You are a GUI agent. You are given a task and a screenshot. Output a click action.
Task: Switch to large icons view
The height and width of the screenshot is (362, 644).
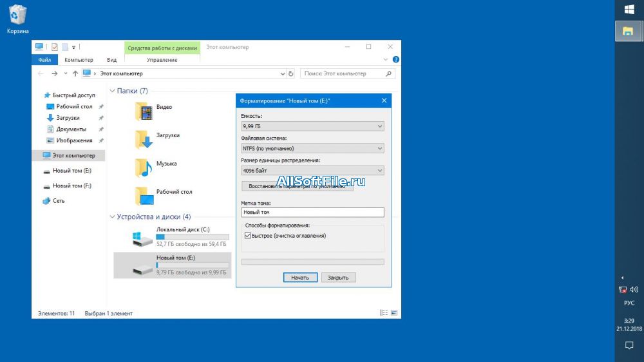tap(393, 313)
